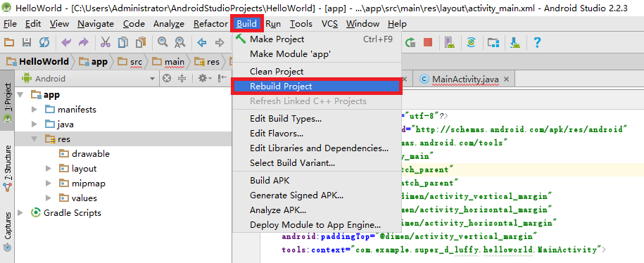Viewport: 644px width, 263px height.
Task: Select Make Module 'app' menu entry
Action: (316, 53)
